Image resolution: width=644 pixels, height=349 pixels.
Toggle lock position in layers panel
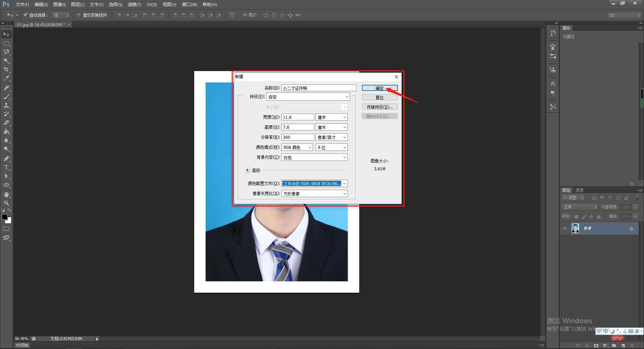(591, 217)
